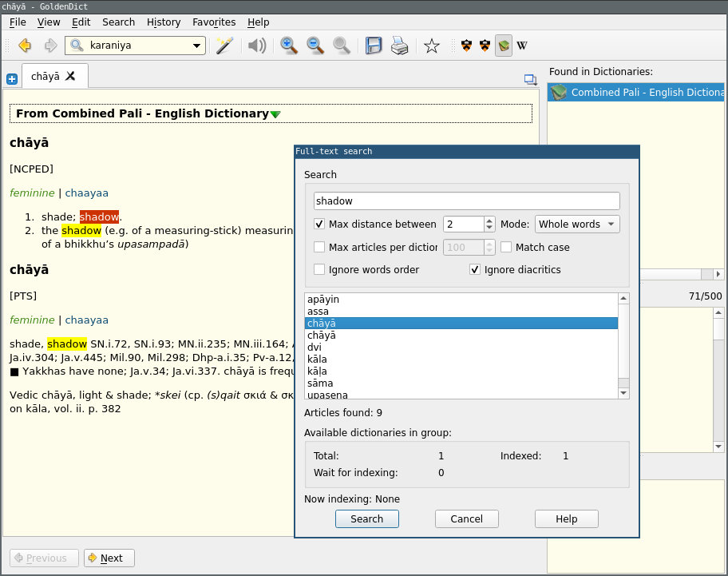Open the Help menu
The width and height of the screenshot is (728, 576).
(258, 22)
